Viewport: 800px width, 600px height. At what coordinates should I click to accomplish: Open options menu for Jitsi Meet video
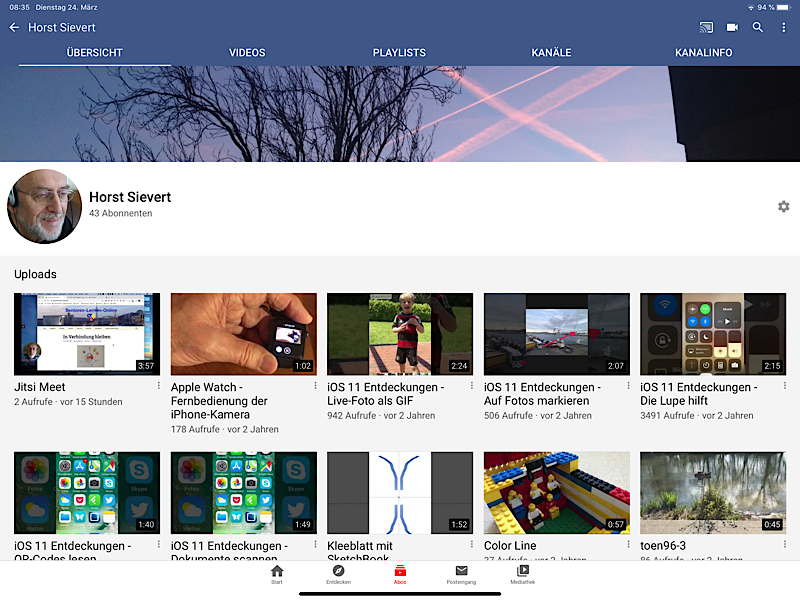point(158,385)
